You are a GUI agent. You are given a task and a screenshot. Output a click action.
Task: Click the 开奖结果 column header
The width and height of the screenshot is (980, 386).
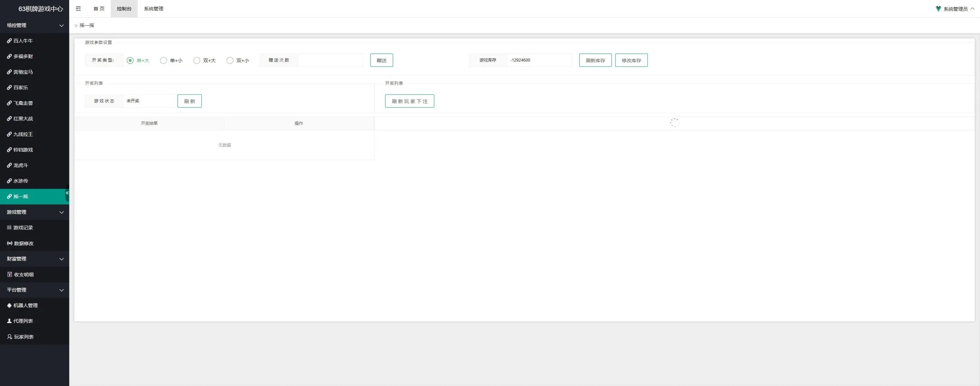tap(149, 123)
